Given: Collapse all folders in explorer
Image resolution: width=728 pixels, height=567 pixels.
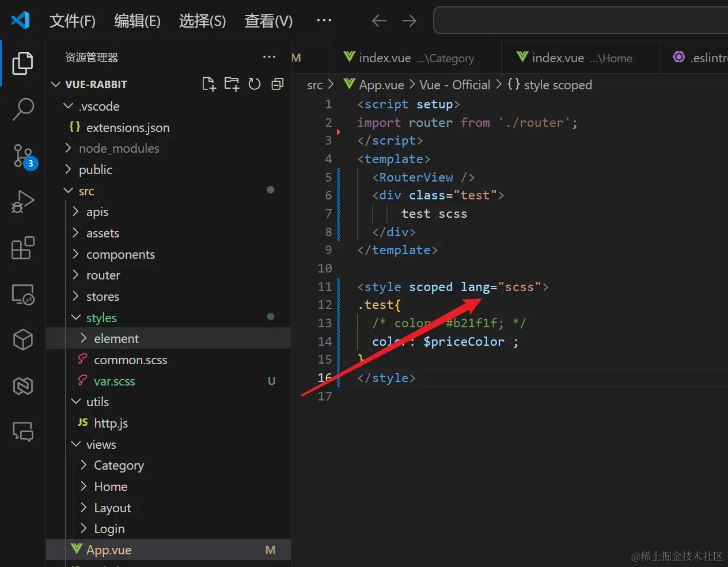Looking at the screenshot, I should [278, 84].
